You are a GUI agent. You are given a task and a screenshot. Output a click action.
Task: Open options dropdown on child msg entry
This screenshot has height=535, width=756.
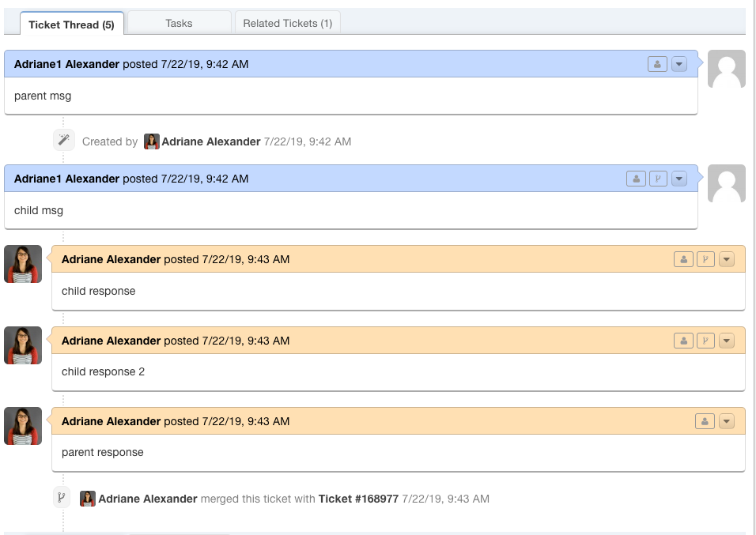[679, 179]
